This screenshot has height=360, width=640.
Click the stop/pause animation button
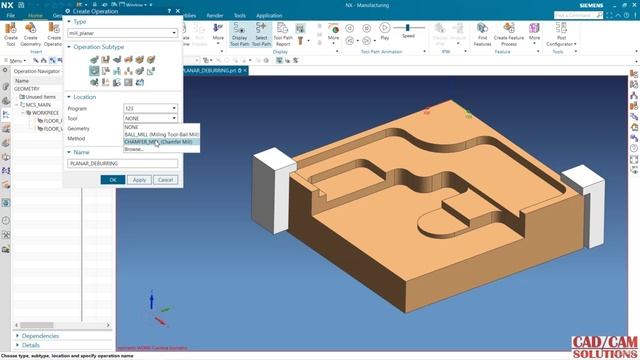(367, 28)
